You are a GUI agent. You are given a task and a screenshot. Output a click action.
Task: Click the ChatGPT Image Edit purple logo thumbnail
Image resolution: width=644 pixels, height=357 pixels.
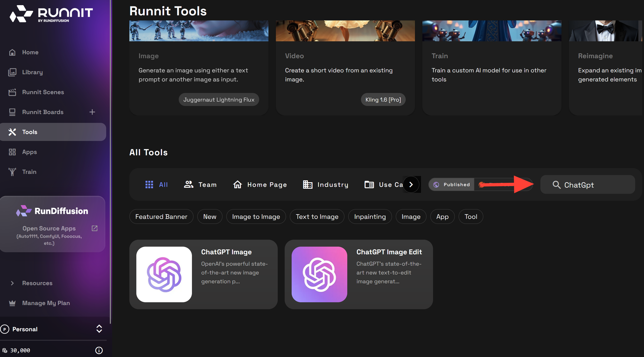(x=319, y=274)
